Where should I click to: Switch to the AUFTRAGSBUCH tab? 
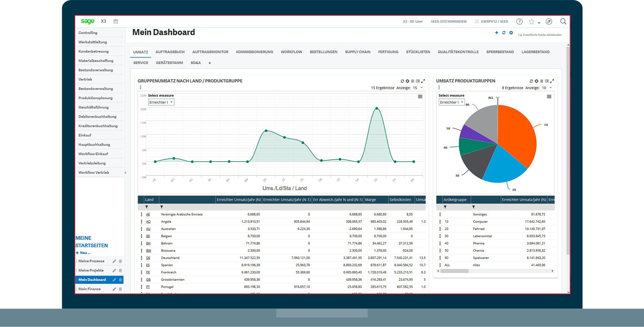[170, 52]
